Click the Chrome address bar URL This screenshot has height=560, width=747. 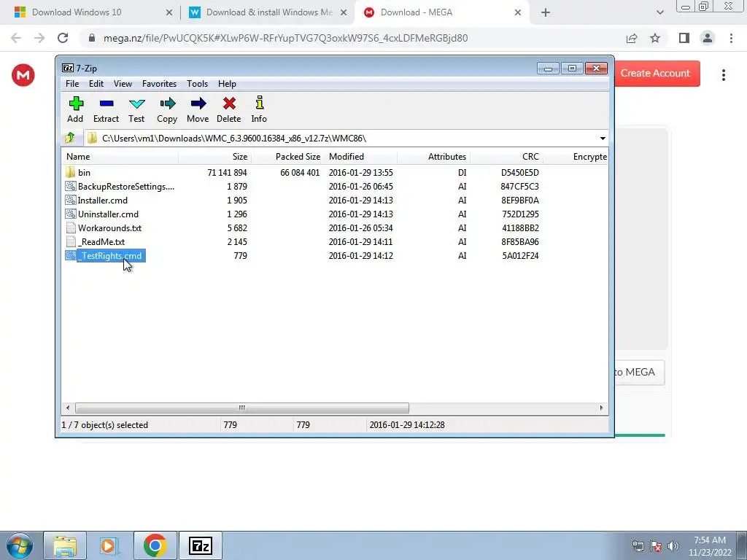[x=285, y=38]
